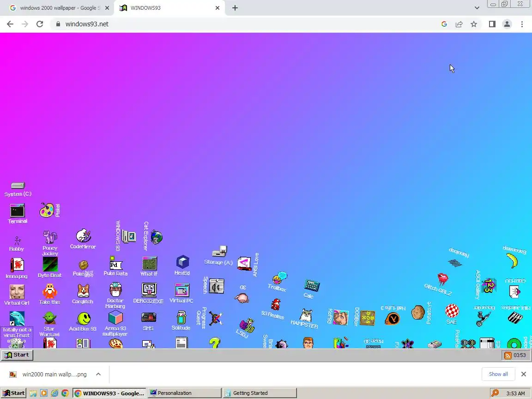Image resolution: width=532 pixels, height=399 pixels.
Task: Open the host Windows Start button
Action: point(14,393)
